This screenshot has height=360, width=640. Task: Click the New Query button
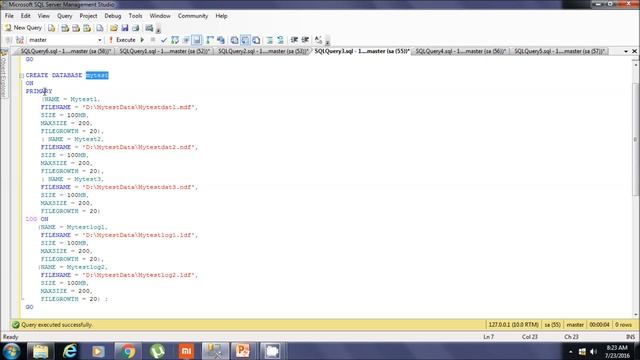pyautogui.click(x=23, y=28)
